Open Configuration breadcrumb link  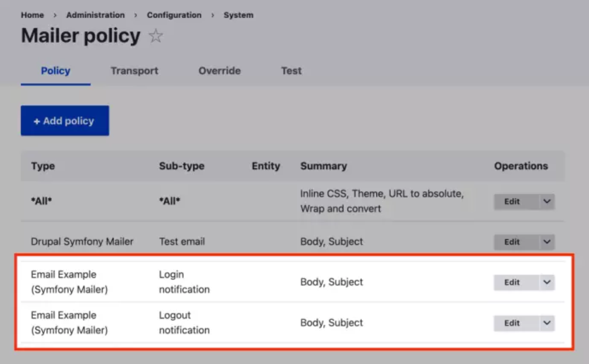click(x=174, y=15)
